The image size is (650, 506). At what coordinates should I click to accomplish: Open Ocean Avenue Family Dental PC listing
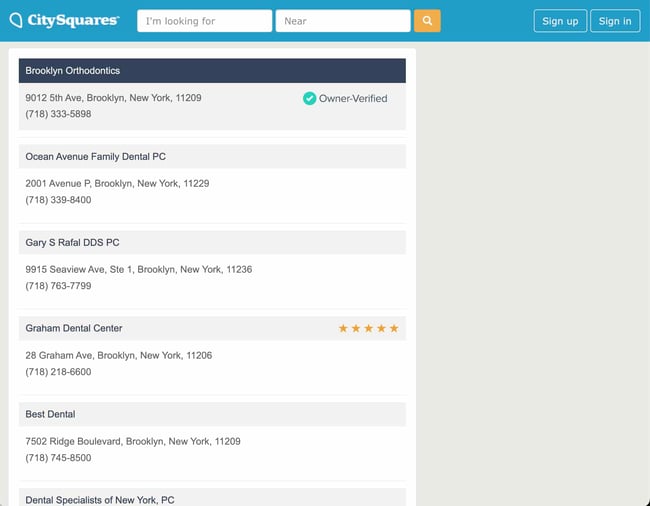coord(96,157)
